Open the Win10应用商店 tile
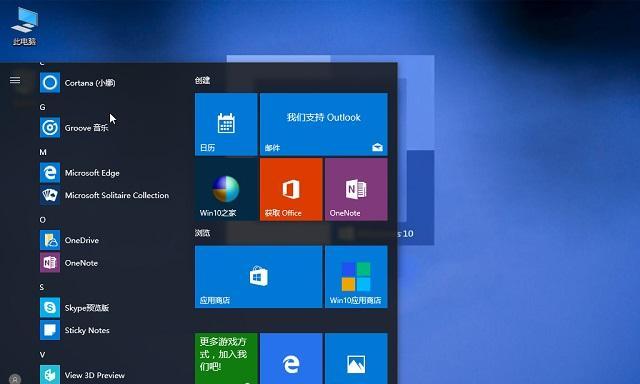This screenshot has height=384, width=640. click(x=356, y=277)
